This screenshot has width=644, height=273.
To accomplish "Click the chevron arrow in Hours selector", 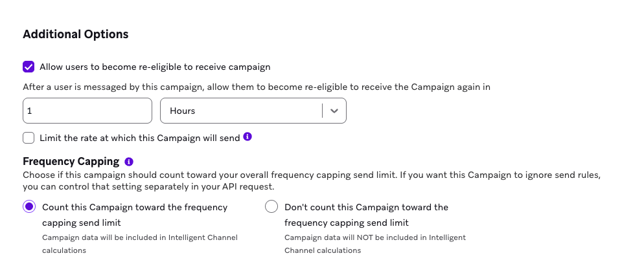I will (334, 111).
